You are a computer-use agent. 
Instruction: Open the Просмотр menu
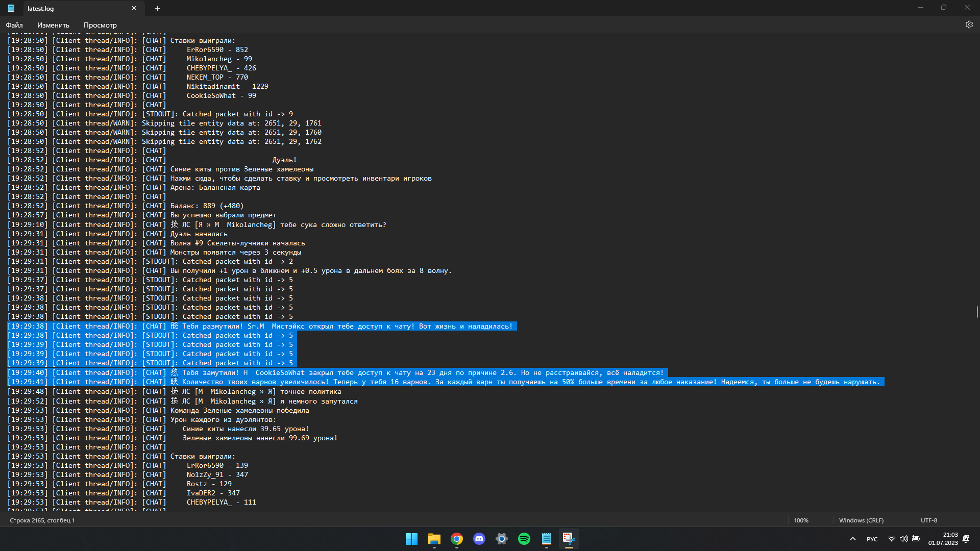[100, 25]
